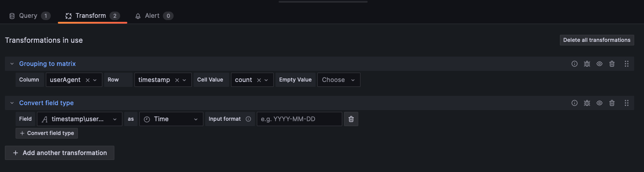
Task: Grab drag handle of Grouping to matrix
Action: (627, 64)
